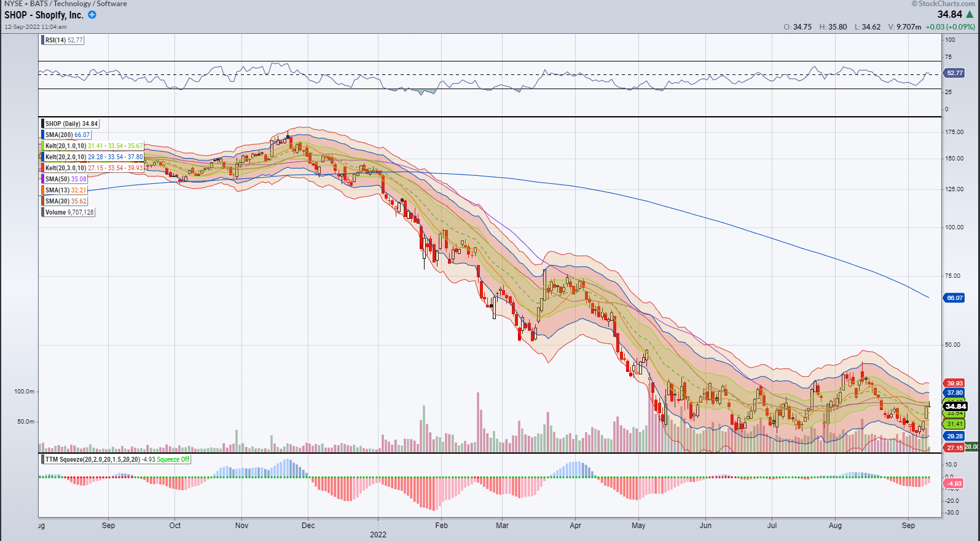The width and height of the screenshot is (980, 541).
Task: Click the green 31.41 price tag
Action: click(954, 424)
